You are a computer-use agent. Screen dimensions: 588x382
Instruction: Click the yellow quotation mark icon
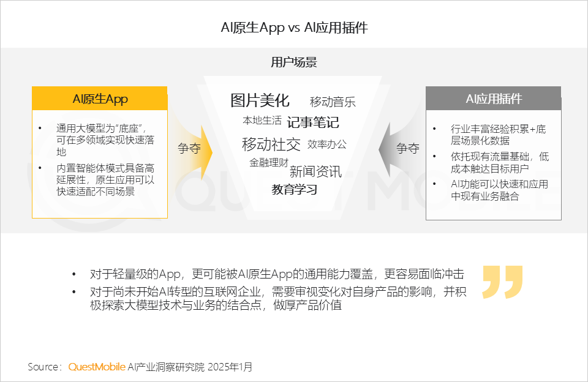502,282
